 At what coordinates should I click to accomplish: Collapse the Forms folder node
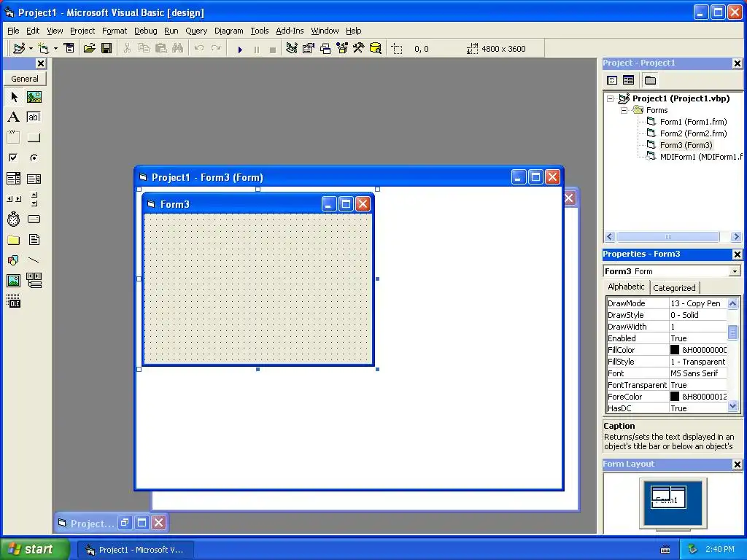click(624, 111)
